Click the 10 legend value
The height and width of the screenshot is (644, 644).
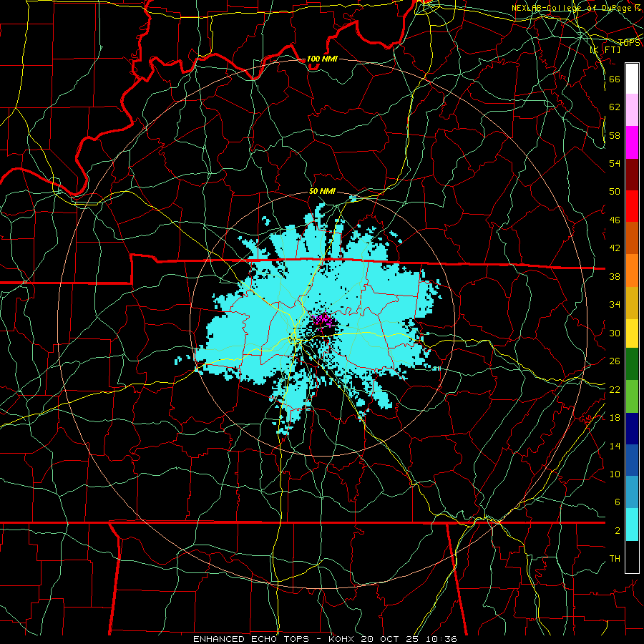615,474
